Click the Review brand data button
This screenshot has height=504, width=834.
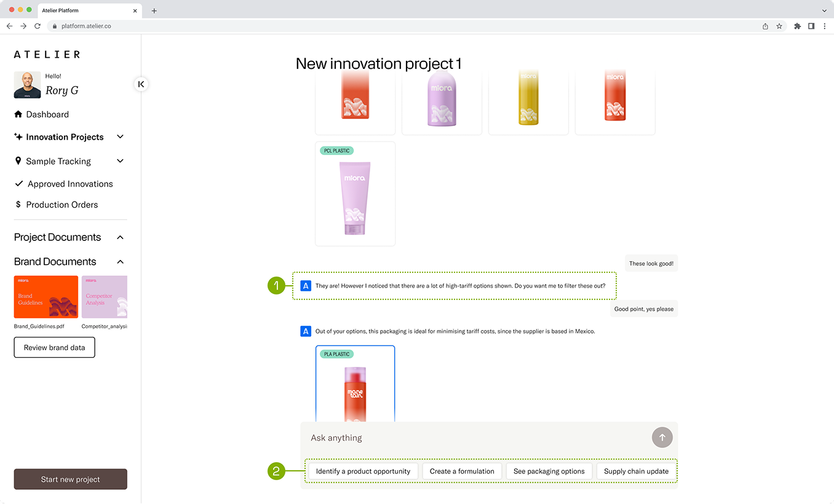pyautogui.click(x=54, y=347)
